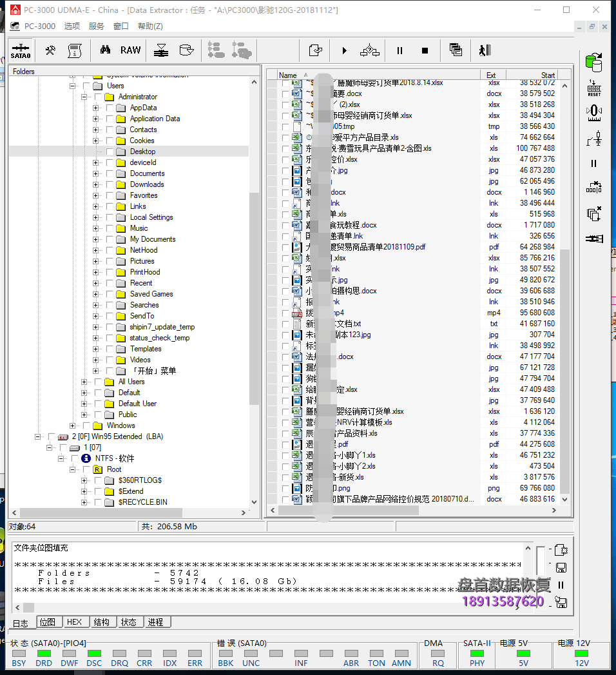This screenshot has width=616, height=675.
Task: Collapse the Win95 Extended partition node
Action: click(37, 436)
